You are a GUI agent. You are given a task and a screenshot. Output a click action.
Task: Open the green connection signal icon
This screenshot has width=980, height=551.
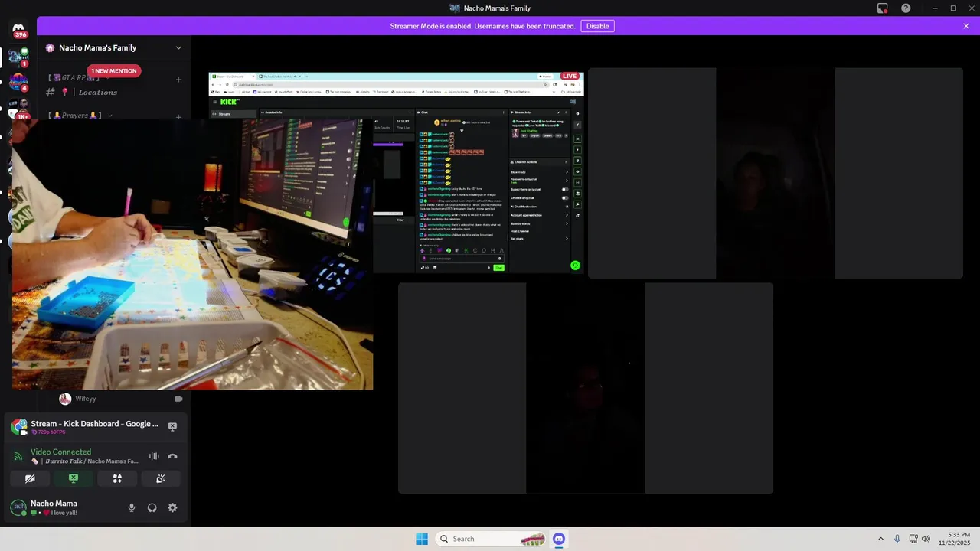coord(18,456)
